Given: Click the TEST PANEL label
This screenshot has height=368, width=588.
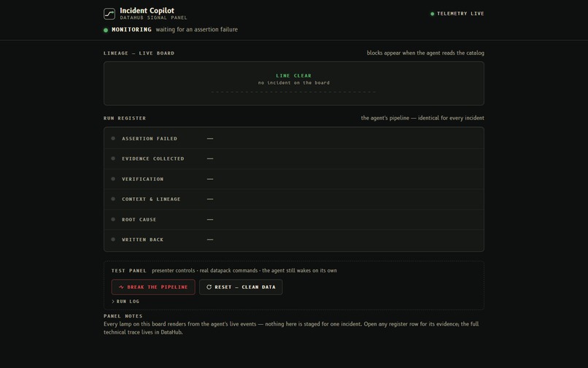Looking at the screenshot, I should point(128,271).
